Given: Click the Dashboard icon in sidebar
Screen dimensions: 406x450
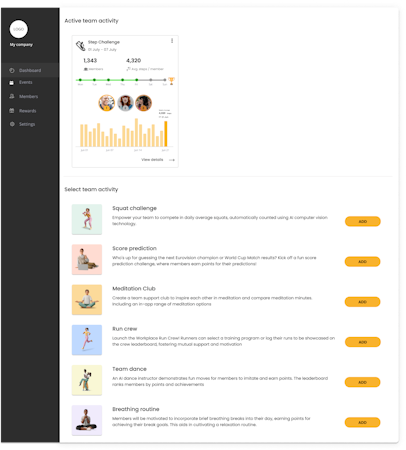Looking at the screenshot, I should pos(12,70).
